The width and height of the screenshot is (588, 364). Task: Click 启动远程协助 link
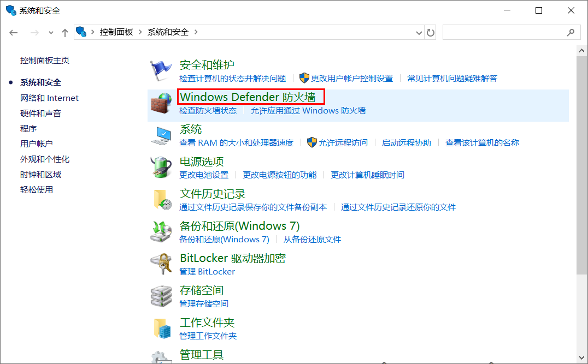pos(407,142)
